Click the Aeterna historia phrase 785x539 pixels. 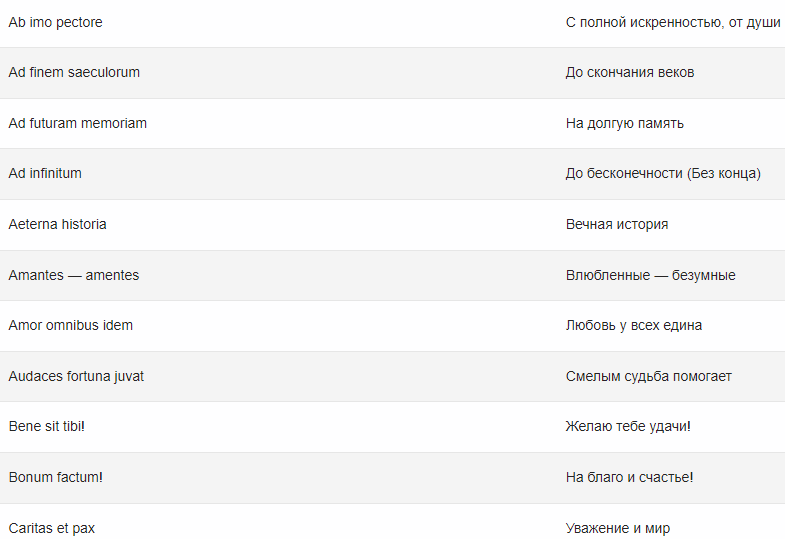58,224
